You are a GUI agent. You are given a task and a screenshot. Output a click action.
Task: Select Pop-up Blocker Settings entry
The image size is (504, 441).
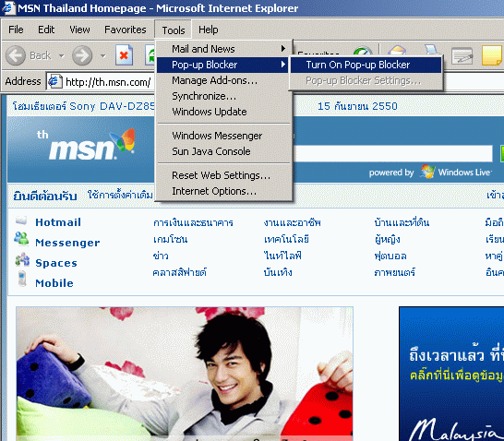[x=366, y=80]
